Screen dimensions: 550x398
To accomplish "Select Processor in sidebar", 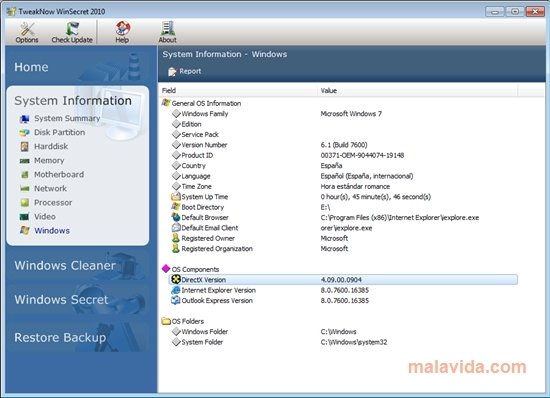I will tap(53, 203).
